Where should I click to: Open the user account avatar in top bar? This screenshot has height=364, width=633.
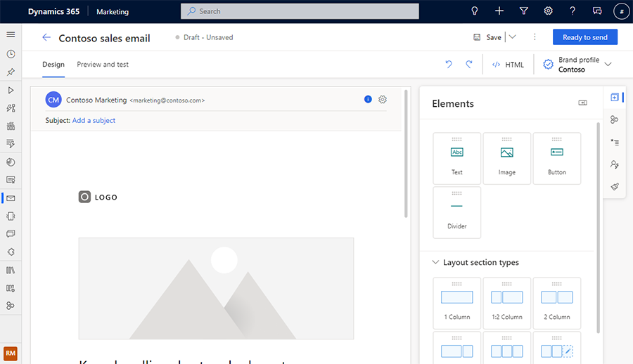pyautogui.click(x=621, y=11)
